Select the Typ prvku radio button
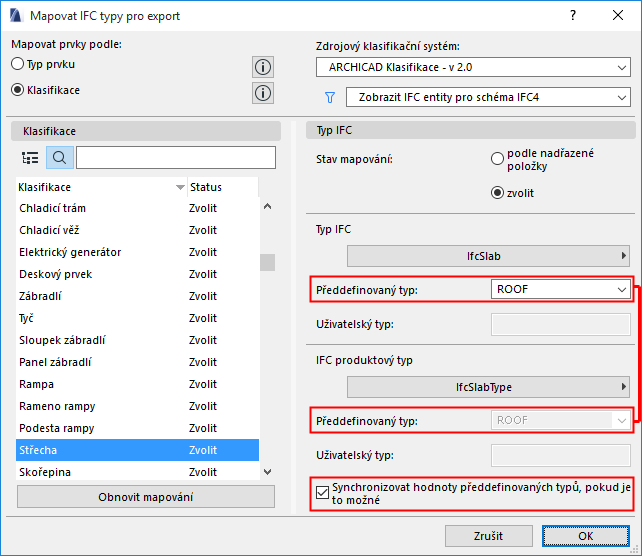Viewport: 642px width, 556px height. tap(18, 64)
